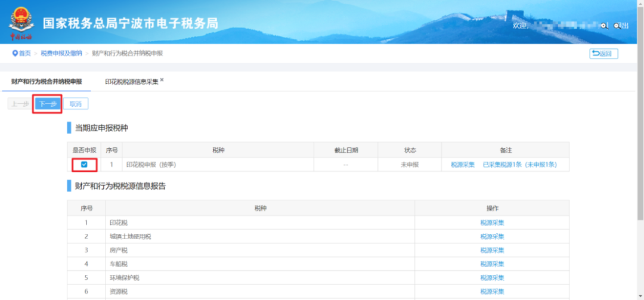The image size is (644, 300).
Task: Click 税源采集 in the 备注 column
Action: point(463,165)
